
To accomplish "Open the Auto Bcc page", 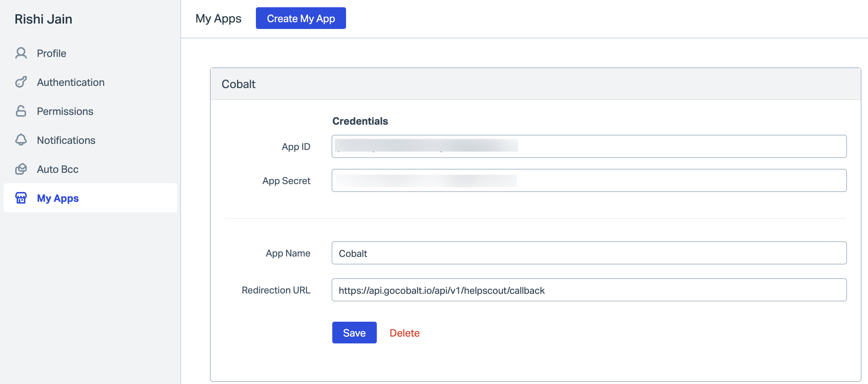I will (x=90, y=169).
